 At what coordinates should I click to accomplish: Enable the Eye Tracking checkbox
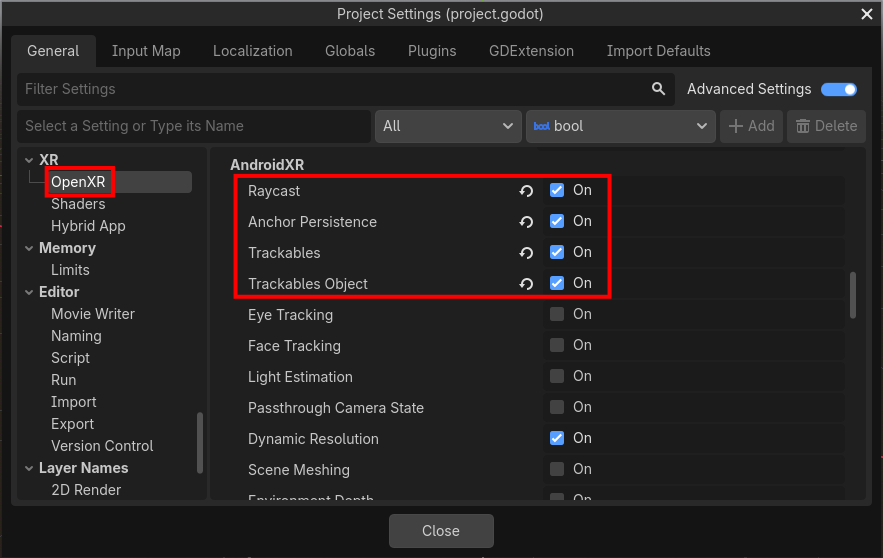(x=556, y=314)
